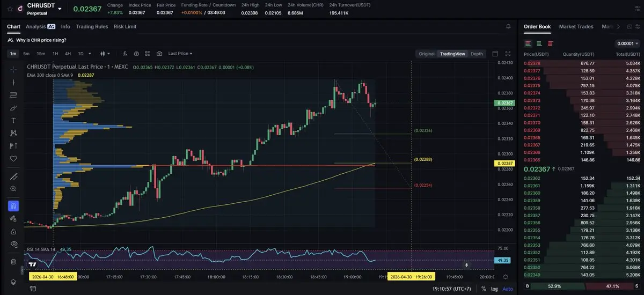644x295 pixels.
Task: Open the chart layout grid icon
Action: [148, 54]
